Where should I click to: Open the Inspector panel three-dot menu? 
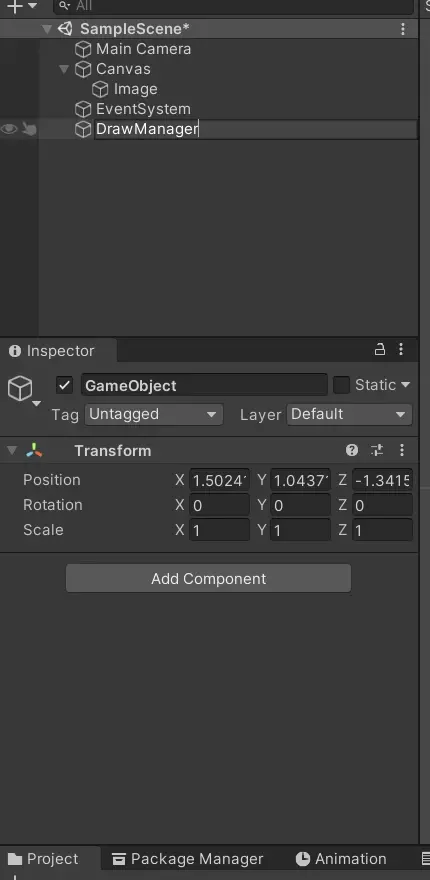(x=401, y=350)
